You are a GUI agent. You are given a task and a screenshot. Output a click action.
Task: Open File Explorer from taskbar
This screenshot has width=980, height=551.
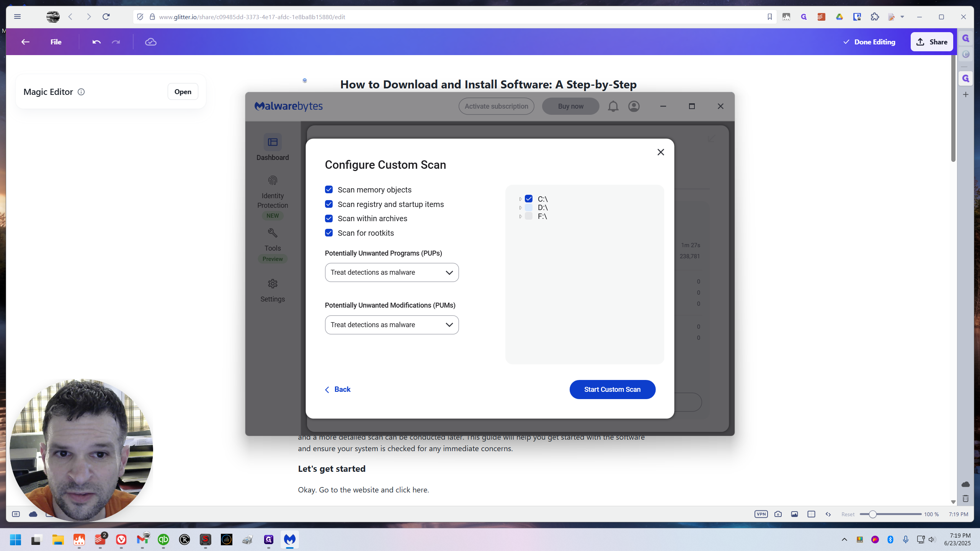58,540
